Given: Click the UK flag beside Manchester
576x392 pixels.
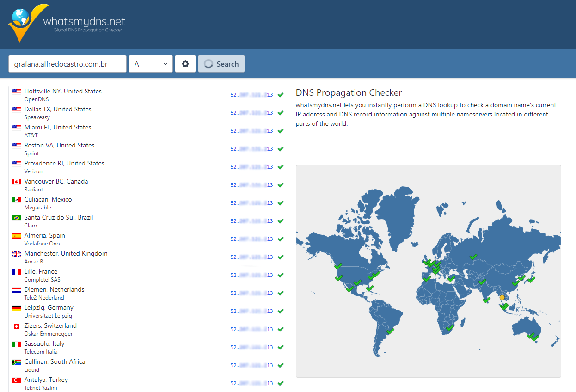Looking at the screenshot, I should (x=17, y=254).
